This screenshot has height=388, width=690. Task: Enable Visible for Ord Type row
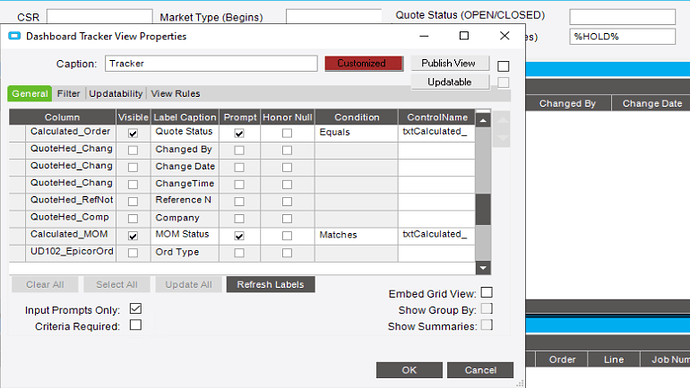point(132,253)
